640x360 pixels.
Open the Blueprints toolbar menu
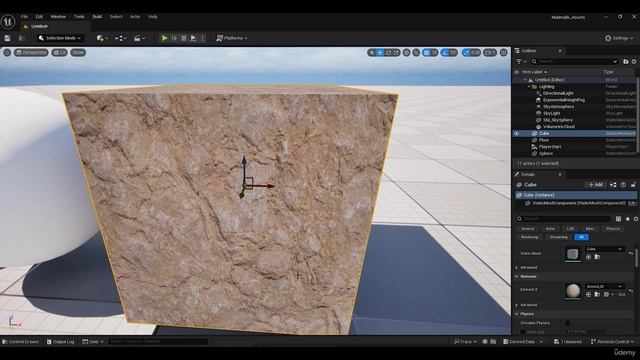(x=120, y=38)
